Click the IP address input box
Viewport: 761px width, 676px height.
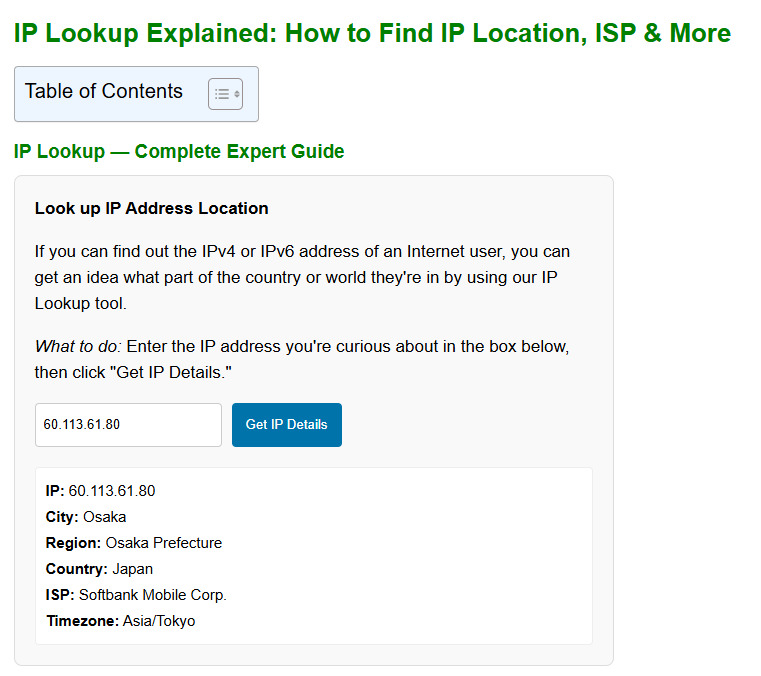(x=128, y=425)
